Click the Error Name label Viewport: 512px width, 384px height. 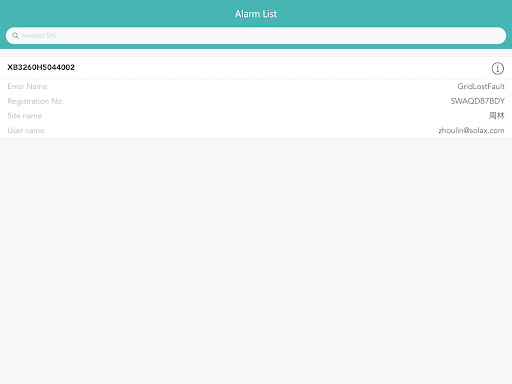[x=27, y=86]
